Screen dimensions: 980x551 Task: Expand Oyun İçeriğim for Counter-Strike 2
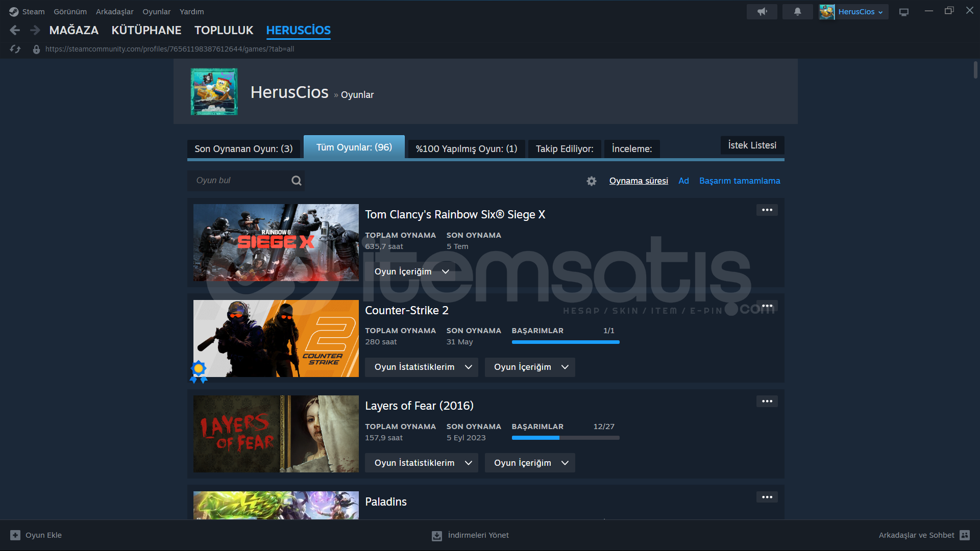point(530,367)
